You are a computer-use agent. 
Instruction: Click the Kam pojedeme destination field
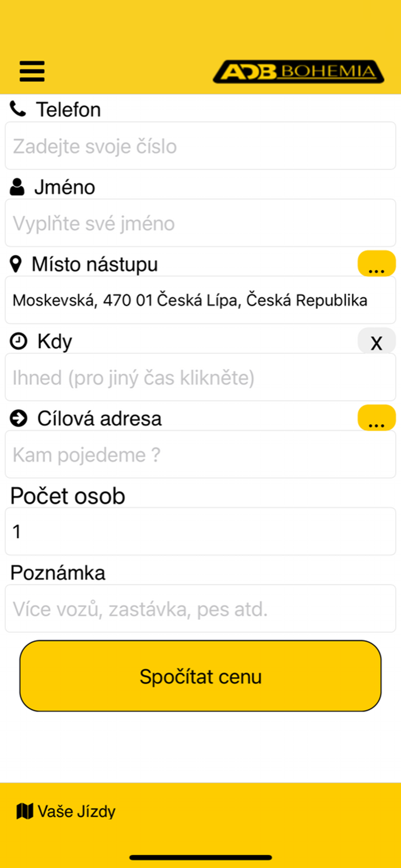(x=200, y=454)
